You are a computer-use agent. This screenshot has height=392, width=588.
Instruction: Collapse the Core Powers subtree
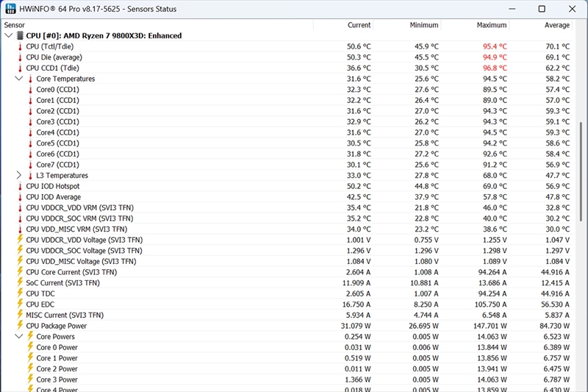click(x=19, y=336)
